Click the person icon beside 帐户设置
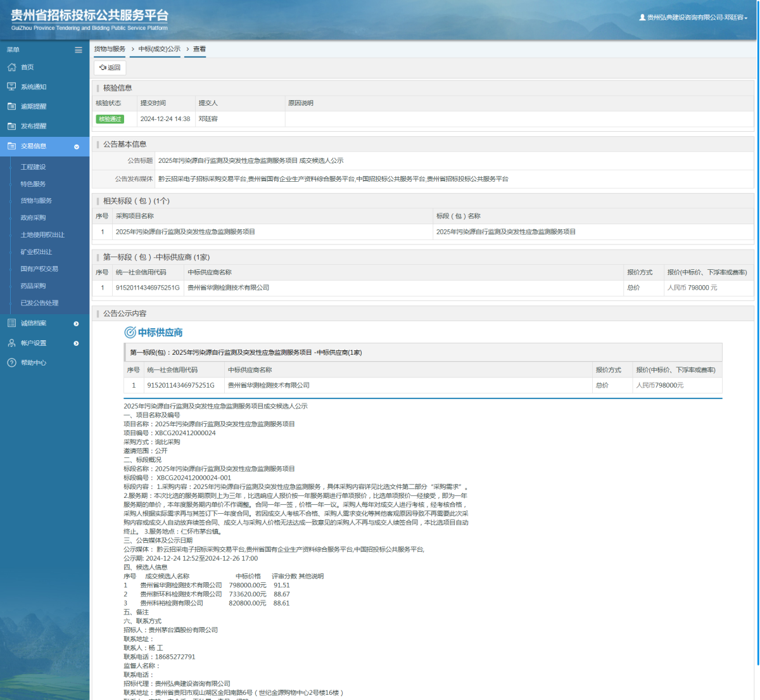The height and width of the screenshot is (700, 760). pos(11,343)
